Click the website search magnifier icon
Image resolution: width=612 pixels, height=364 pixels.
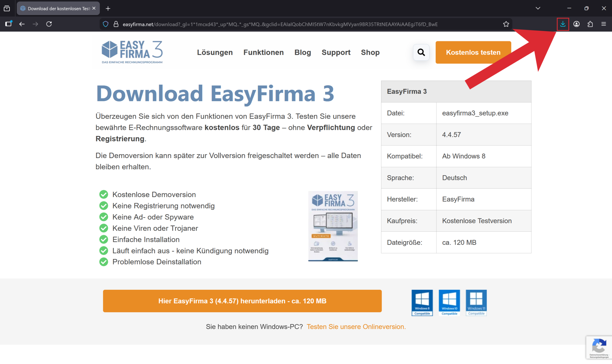[421, 52]
